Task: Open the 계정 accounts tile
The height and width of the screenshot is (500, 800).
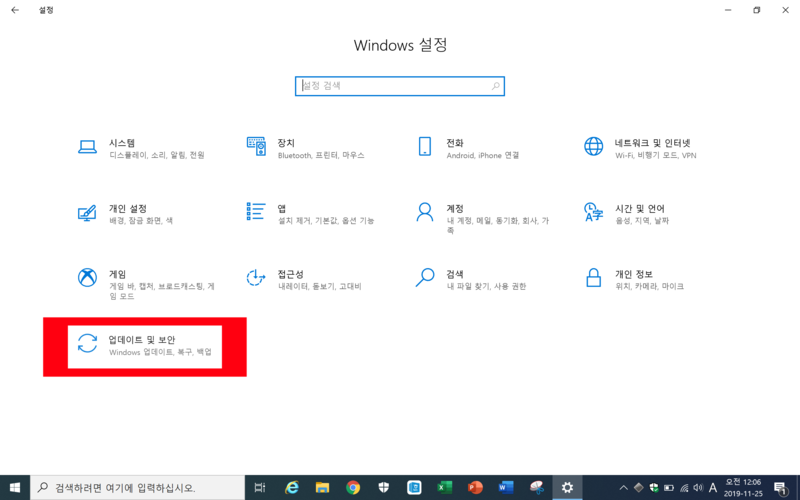Action: [x=483, y=218]
